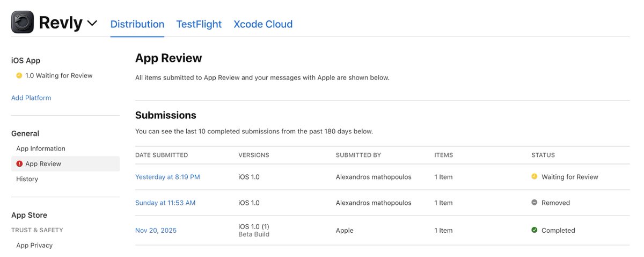Click the Items column header

(444, 155)
